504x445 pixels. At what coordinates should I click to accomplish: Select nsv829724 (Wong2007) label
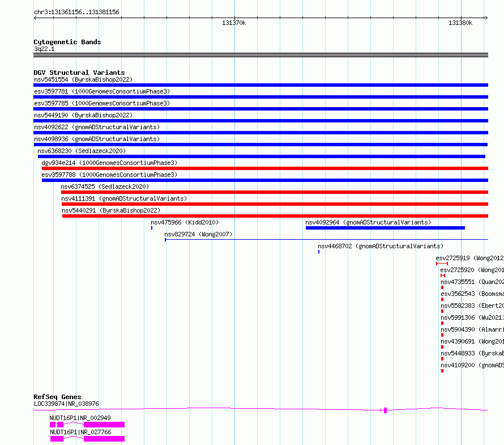point(198,234)
